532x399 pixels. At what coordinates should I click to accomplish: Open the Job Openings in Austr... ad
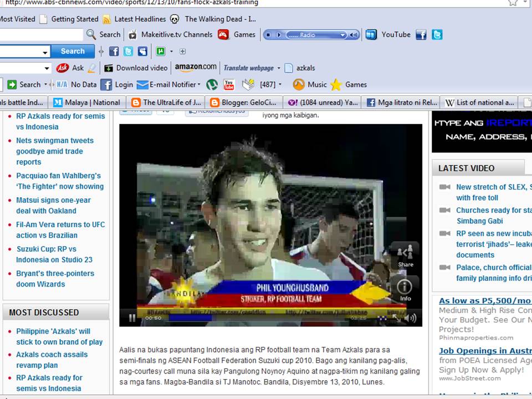pos(485,351)
